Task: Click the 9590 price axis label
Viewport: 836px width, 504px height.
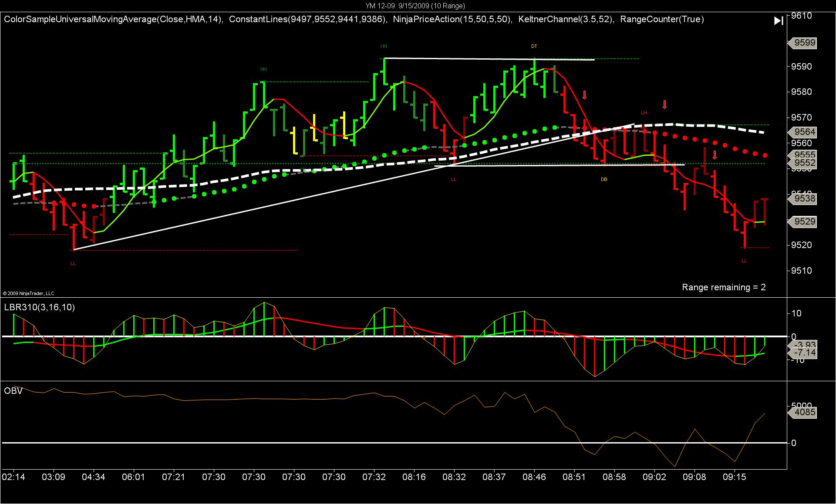Action: click(802, 67)
